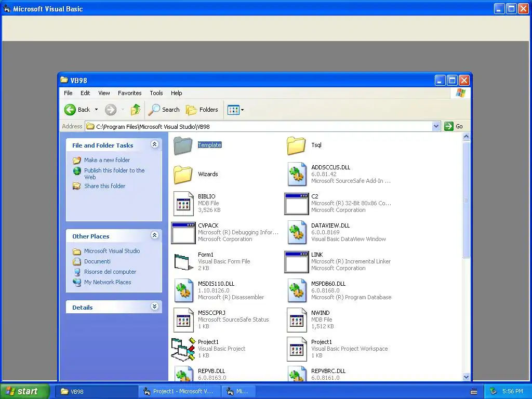Select the BIBLIO MDB file icon
Viewport: 532px width, 399px height.
pos(183,204)
